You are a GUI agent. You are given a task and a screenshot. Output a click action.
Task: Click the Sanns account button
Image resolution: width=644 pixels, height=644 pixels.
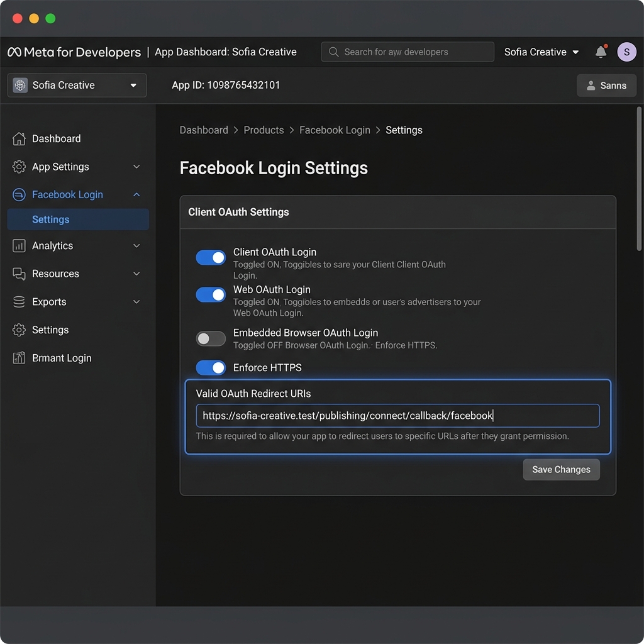pyautogui.click(x=606, y=85)
